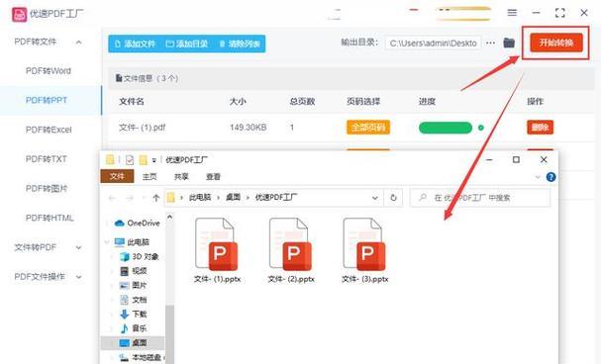
Task: Select 视频 in the navigation pane
Action: [134, 271]
